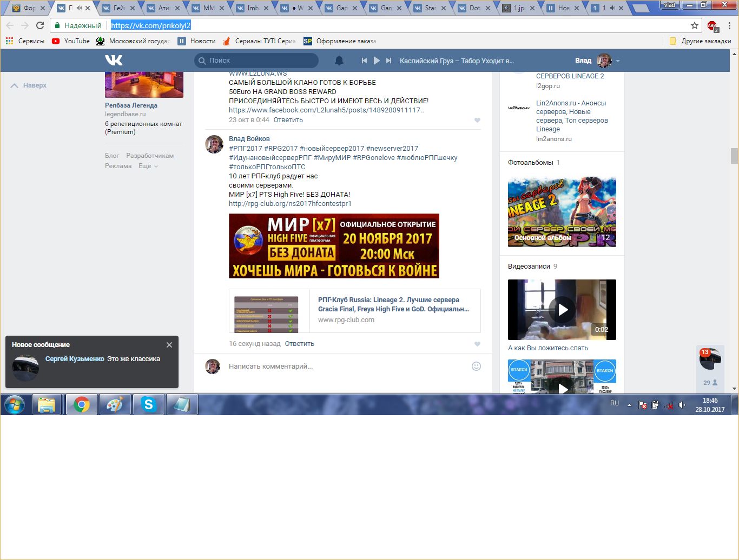This screenshot has width=739, height=560.
Task: Open the МИР x7 High Five banner image
Action: [x=334, y=246]
